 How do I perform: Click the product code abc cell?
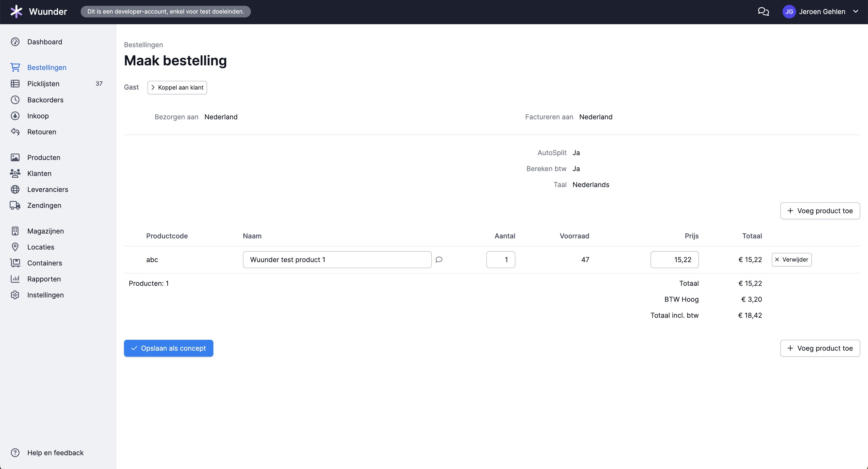(x=152, y=260)
